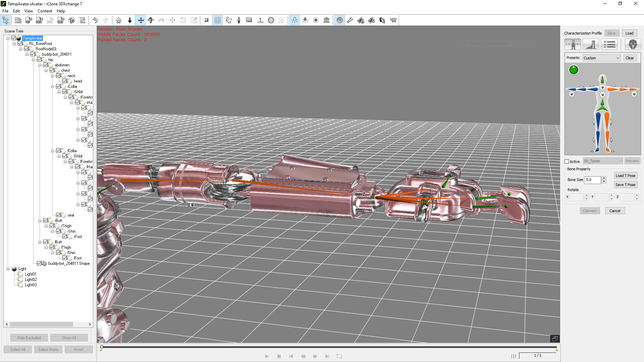This screenshot has width=644, height=362.
Task: Click the museum building icon
Action: pos(327,20)
